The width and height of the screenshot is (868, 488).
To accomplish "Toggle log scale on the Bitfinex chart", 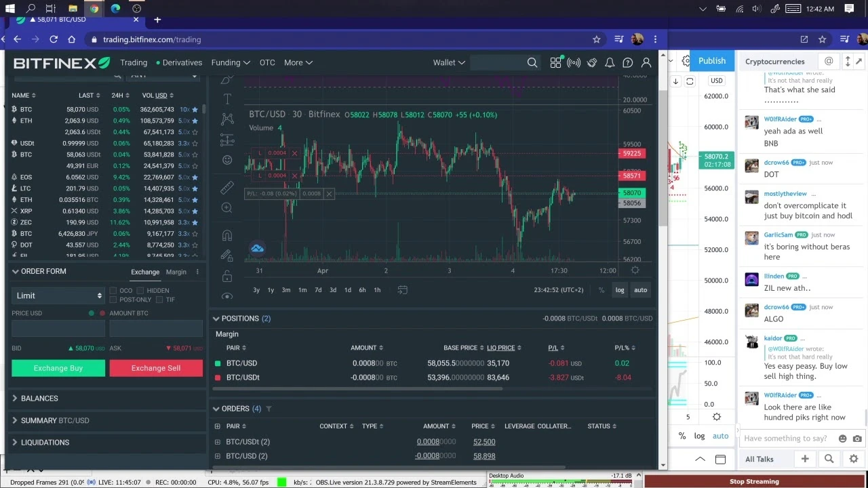I will point(620,290).
